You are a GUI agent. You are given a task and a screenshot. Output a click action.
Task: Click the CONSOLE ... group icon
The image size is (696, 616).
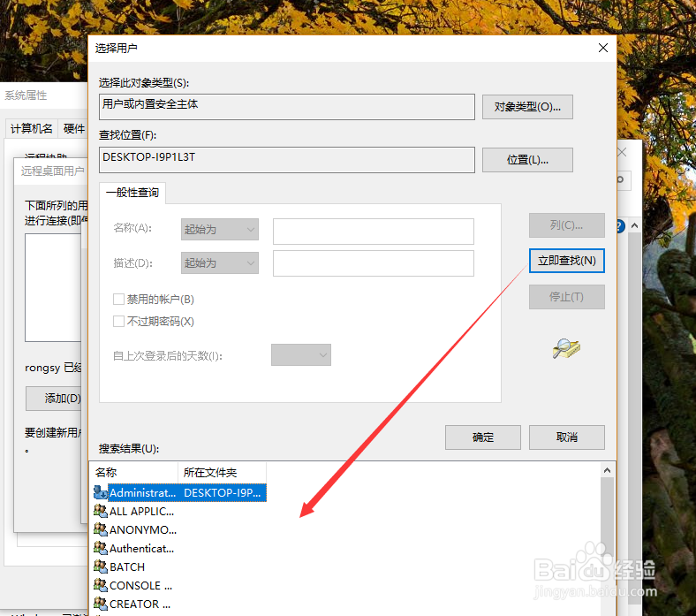coord(101,586)
